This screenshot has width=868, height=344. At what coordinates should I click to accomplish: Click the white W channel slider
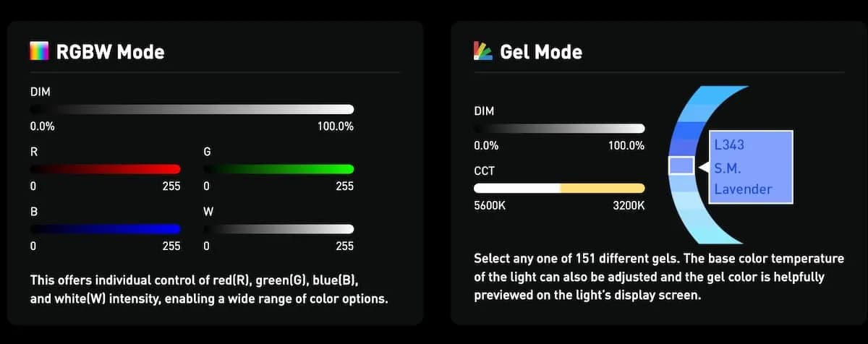[x=279, y=228]
